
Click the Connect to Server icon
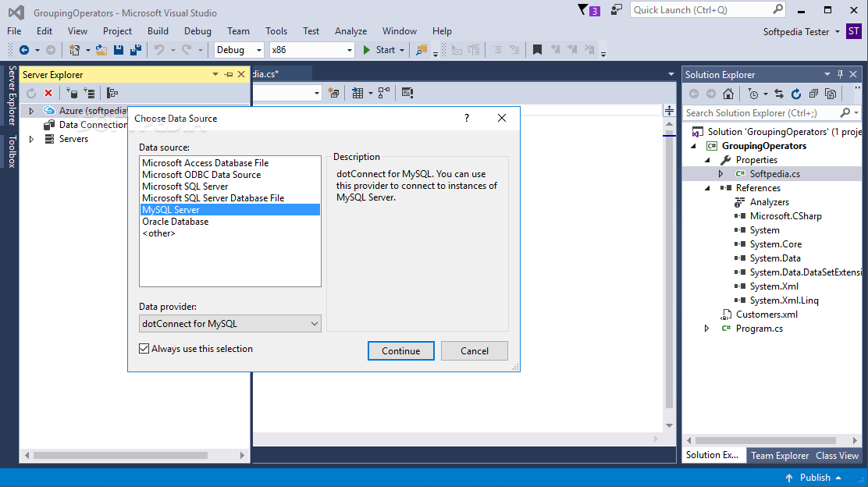(x=89, y=93)
